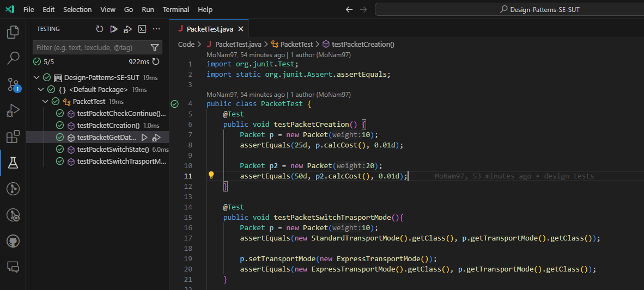Screen dimensions: 644x290
Task: Debug all tests from Testing header
Action: point(127,29)
